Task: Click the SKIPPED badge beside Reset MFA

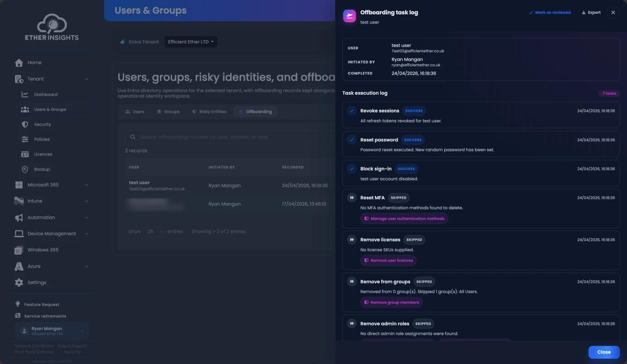Action: click(398, 198)
